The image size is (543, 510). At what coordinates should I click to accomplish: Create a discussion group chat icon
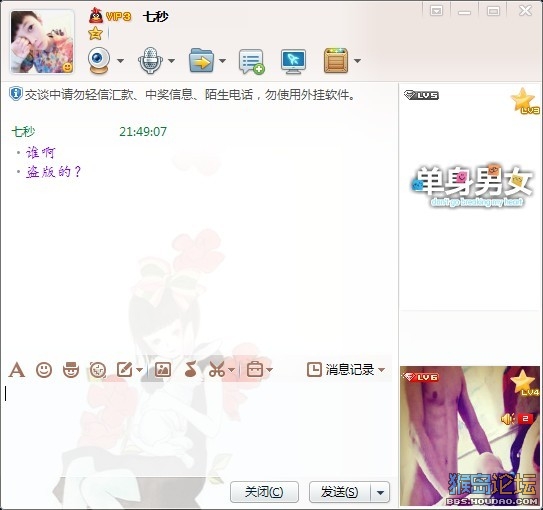pyautogui.click(x=251, y=61)
